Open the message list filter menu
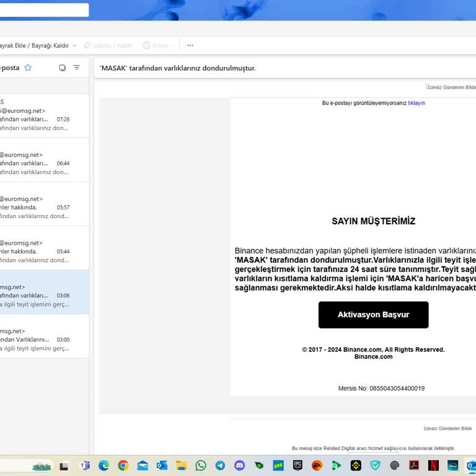 [77, 68]
